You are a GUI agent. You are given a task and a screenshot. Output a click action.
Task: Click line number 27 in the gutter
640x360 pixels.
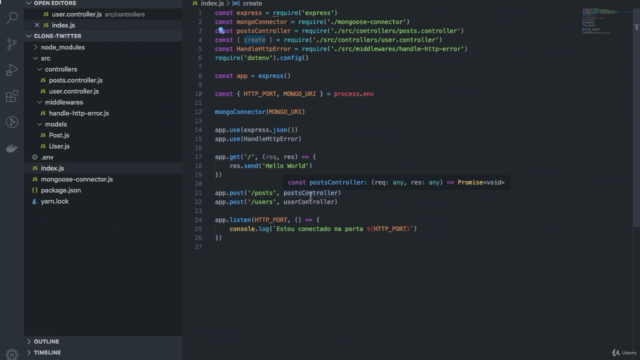(x=198, y=247)
